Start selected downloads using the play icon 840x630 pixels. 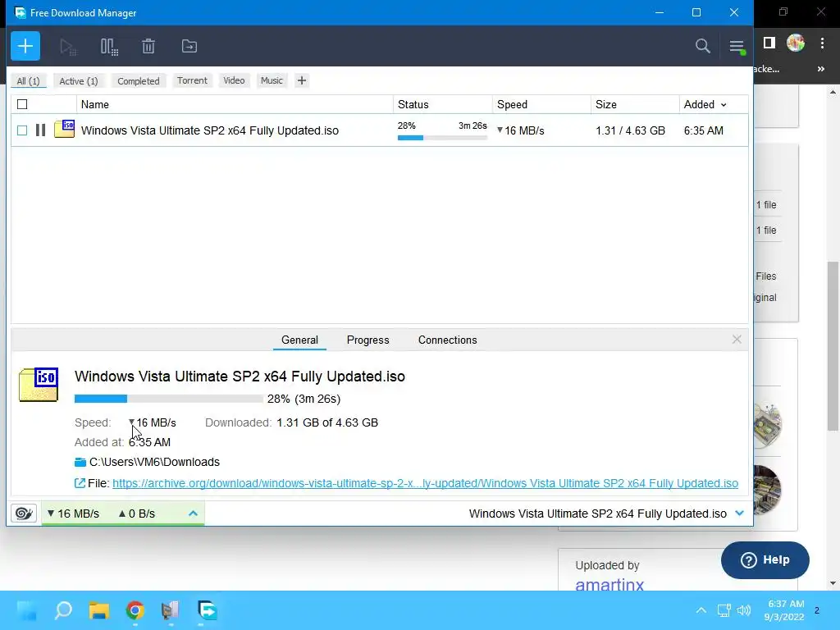tap(68, 47)
